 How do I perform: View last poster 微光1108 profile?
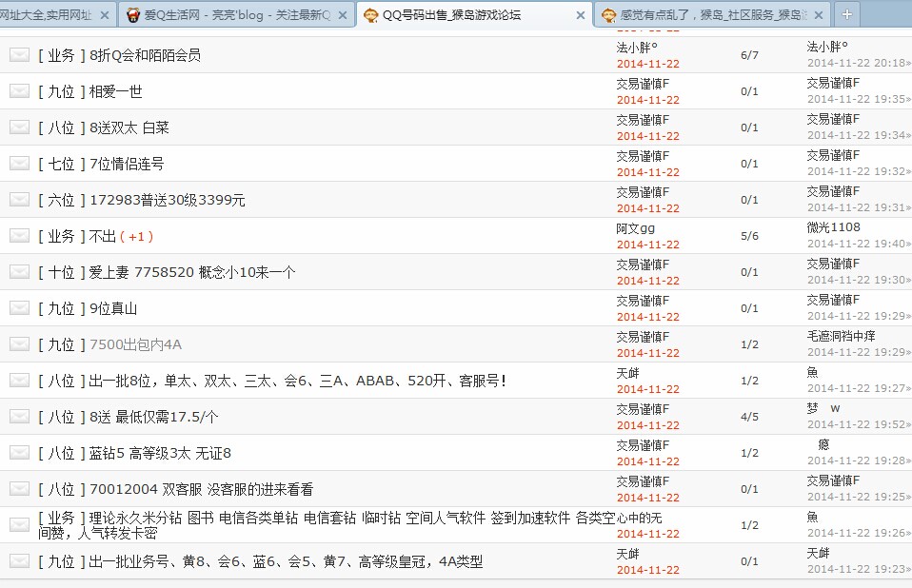834,227
